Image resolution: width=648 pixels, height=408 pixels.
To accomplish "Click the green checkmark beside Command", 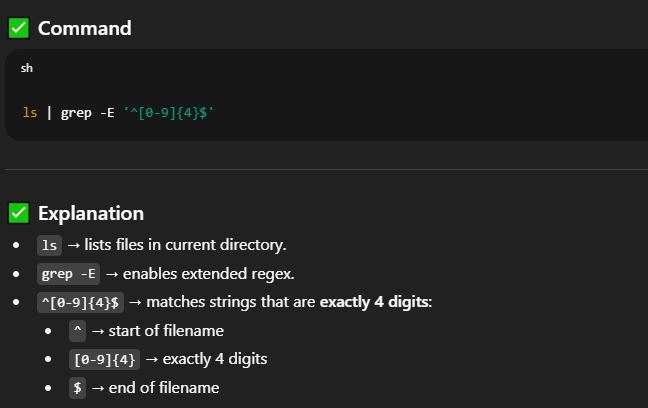I will click(x=18, y=28).
